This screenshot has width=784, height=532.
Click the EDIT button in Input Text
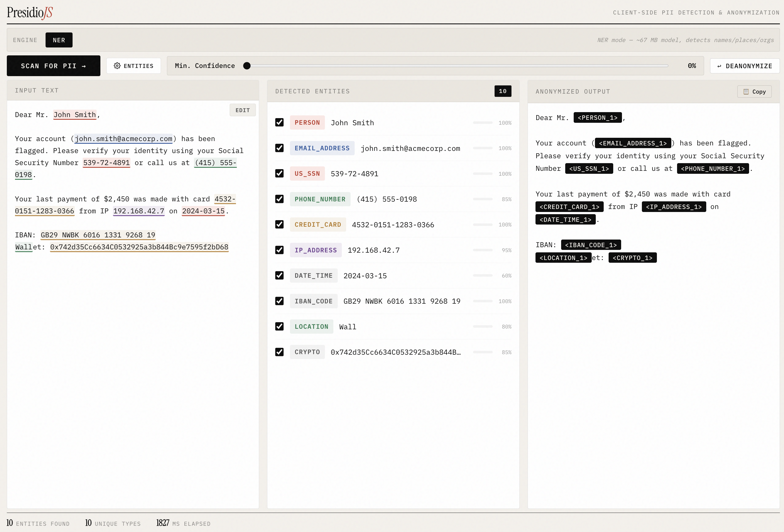click(x=243, y=110)
